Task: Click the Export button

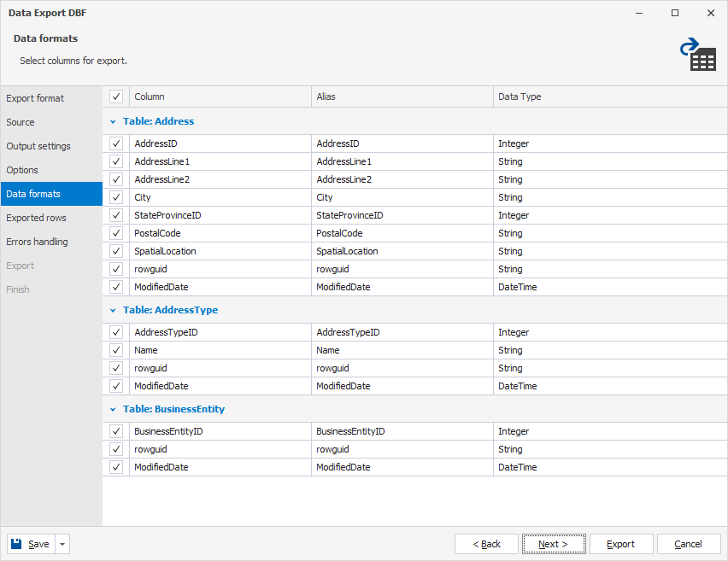Action: point(621,544)
